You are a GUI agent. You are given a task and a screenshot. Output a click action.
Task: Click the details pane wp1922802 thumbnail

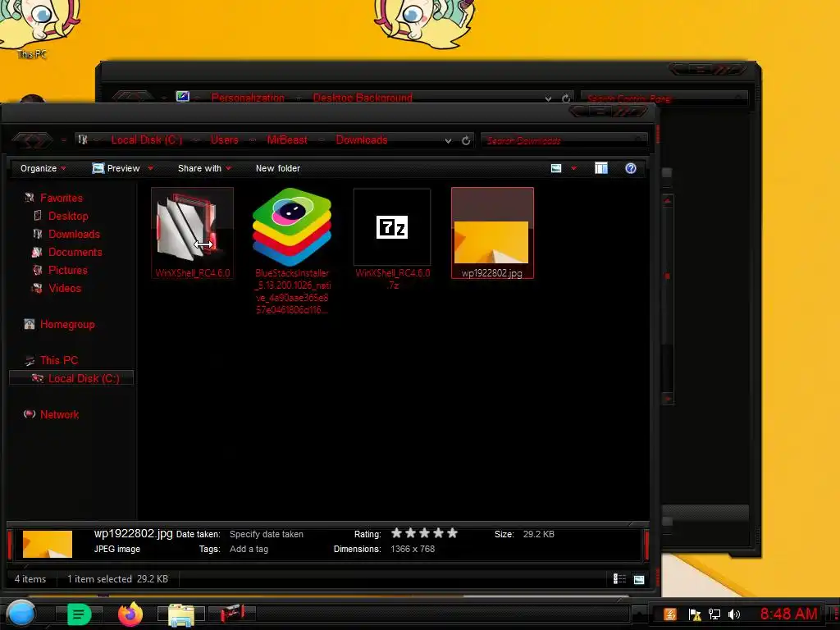pos(47,545)
